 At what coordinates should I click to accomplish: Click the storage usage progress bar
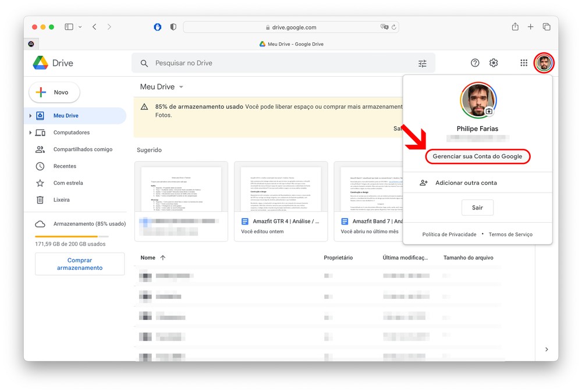click(72, 236)
